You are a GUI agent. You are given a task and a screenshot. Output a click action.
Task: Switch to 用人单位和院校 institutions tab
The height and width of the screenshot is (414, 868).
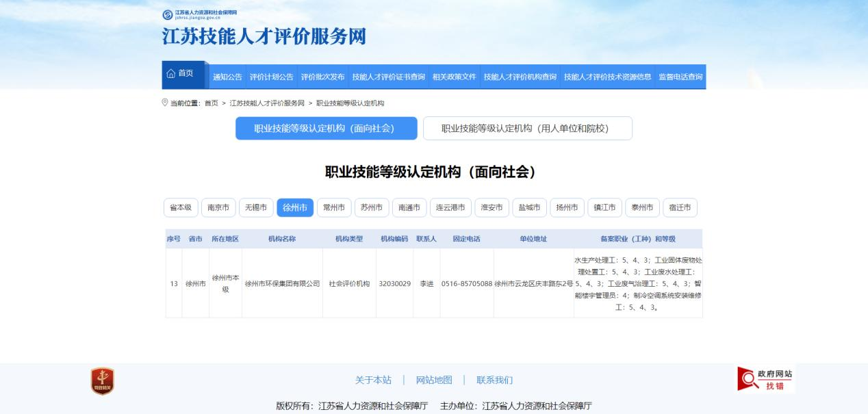coord(527,128)
